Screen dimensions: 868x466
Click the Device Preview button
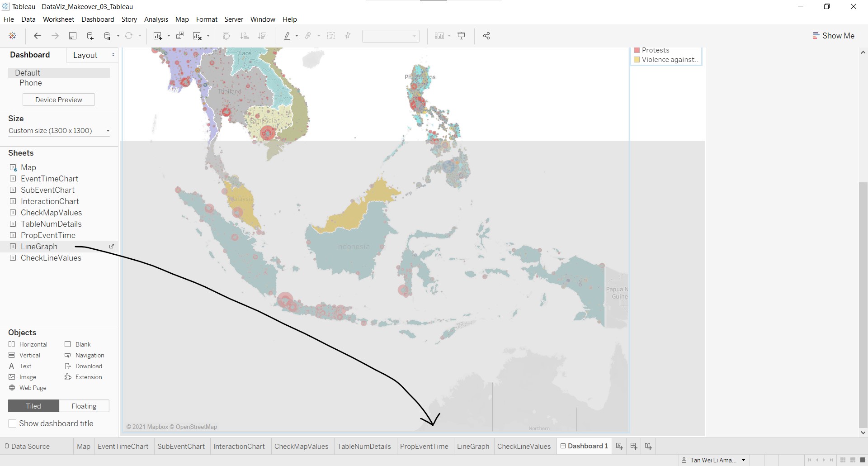point(59,100)
